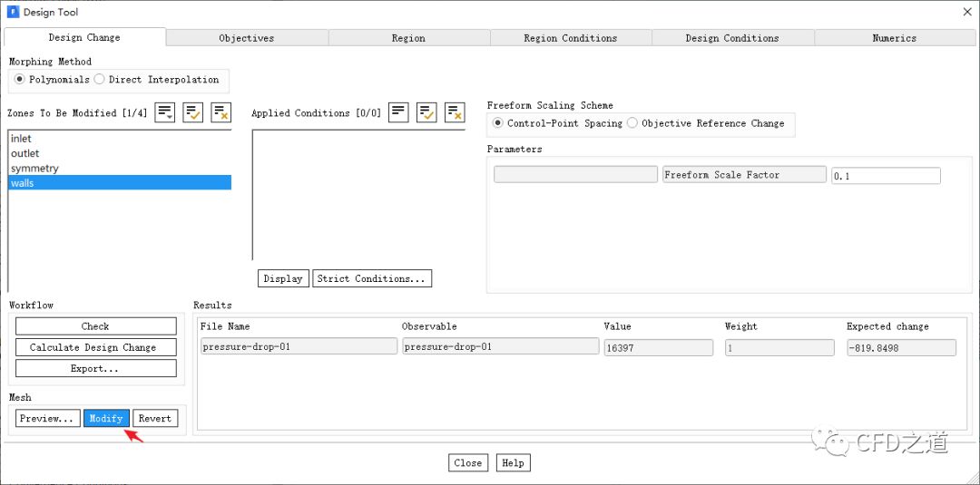Viewport: 980px width, 485px height.
Task: Click the empty Applied Conditions list box
Action: pyautogui.click(x=358, y=195)
